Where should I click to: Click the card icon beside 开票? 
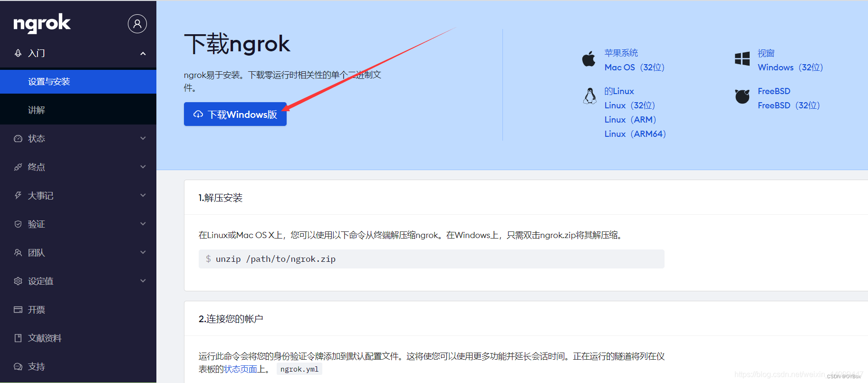coord(18,309)
